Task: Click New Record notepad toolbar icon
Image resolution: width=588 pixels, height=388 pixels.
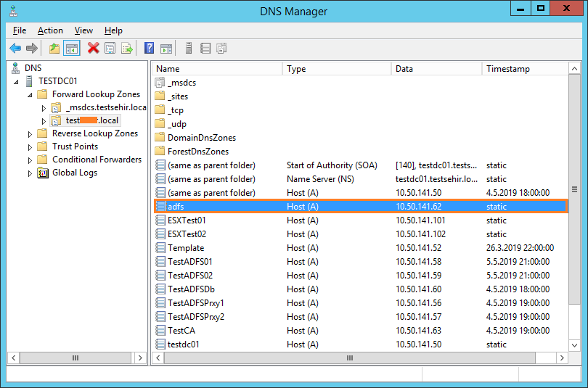Action: (205, 48)
